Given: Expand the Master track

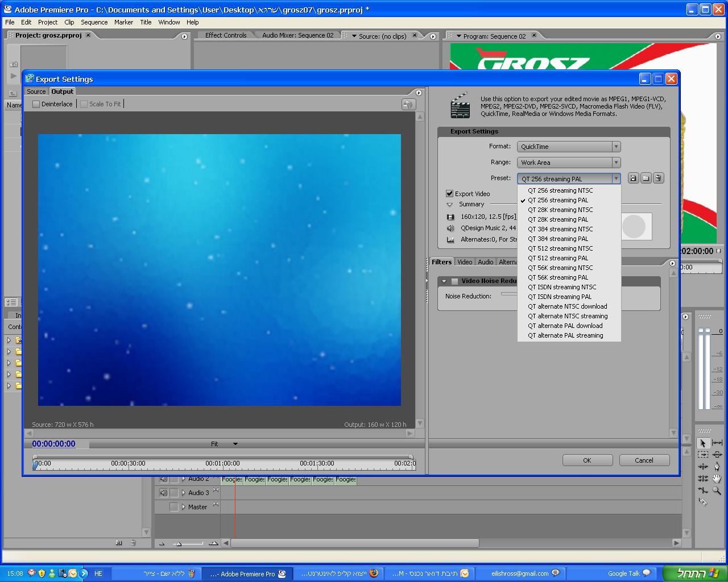Looking at the screenshot, I should [x=184, y=507].
